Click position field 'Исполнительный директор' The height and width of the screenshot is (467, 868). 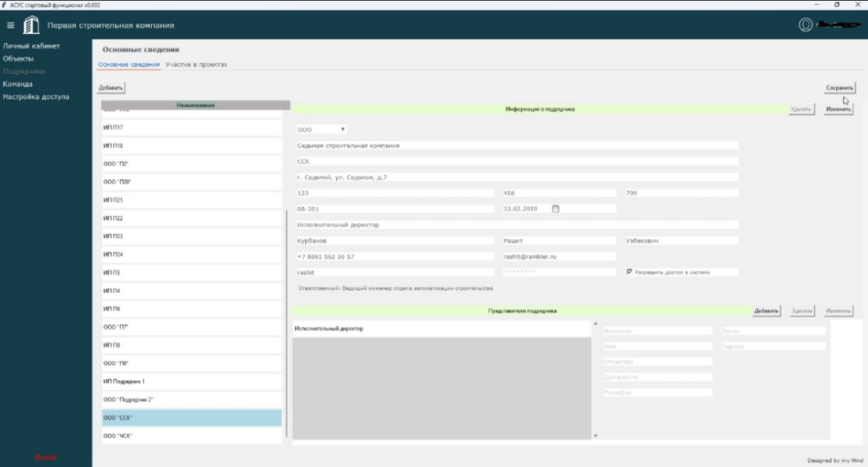pyautogui.click(x=517, y=225)
